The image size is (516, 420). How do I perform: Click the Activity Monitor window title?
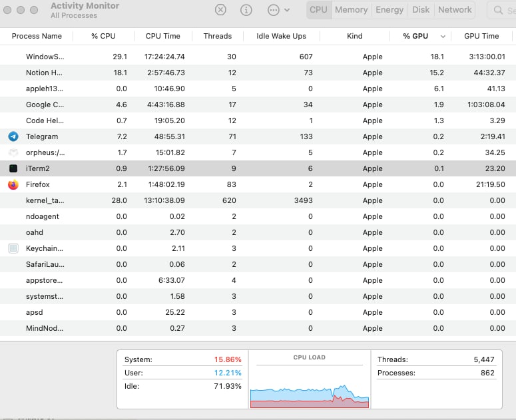tap(85, 5)
